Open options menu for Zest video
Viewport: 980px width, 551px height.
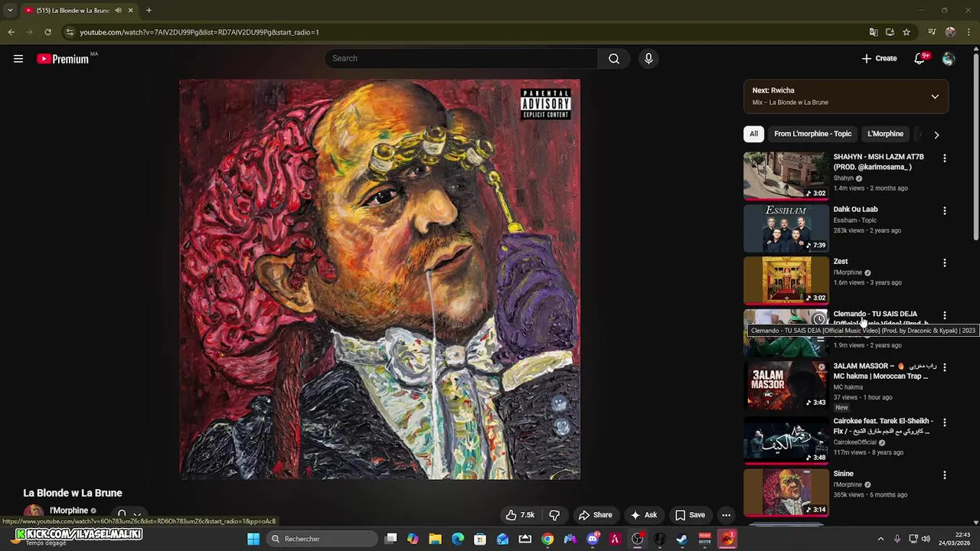[x=944, y=262]
